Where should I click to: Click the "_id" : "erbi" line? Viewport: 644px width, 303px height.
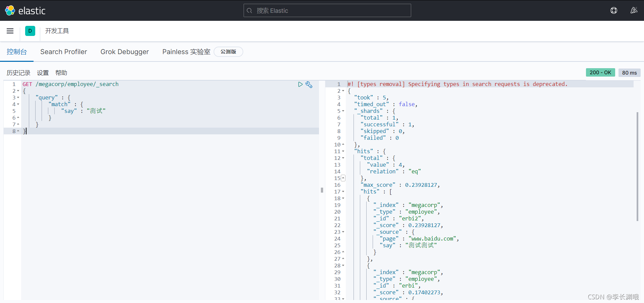[397, 286]
